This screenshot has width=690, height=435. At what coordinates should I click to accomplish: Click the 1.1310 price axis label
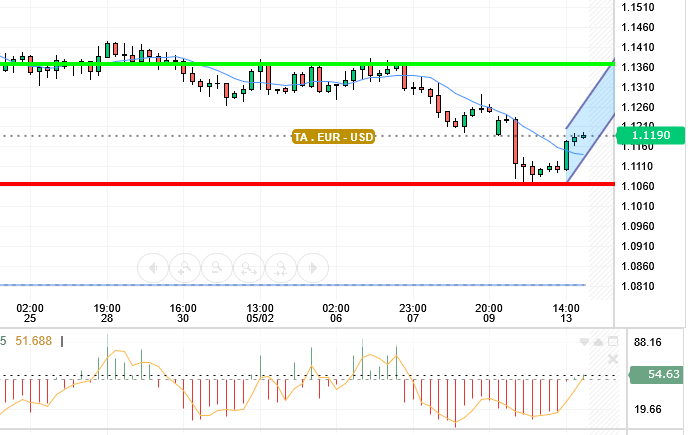tap(638, 88)
